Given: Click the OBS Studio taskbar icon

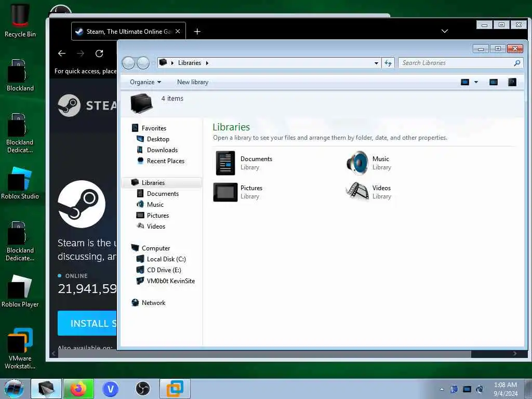Looking at the screenshot, I should [143, 389].
